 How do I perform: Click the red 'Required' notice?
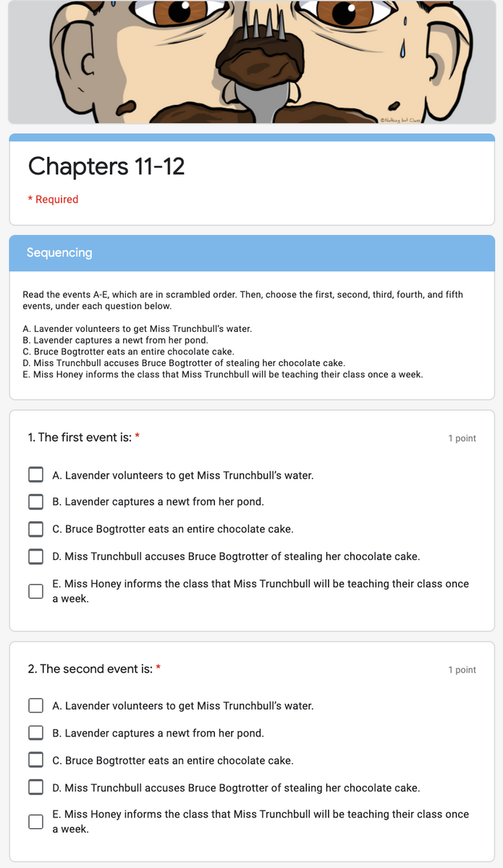[x=51, y=198]
